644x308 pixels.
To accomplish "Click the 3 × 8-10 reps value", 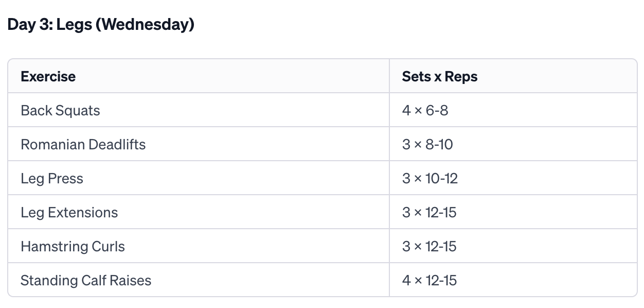I will [x=427, y=144].
